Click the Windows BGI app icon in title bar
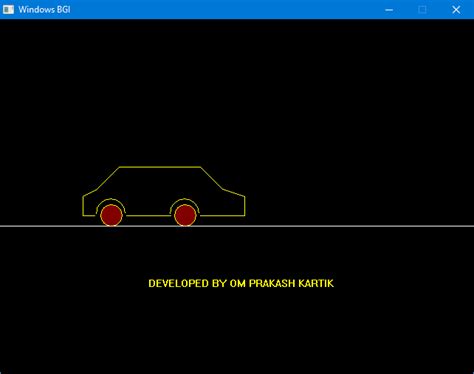 coord(8,9)
